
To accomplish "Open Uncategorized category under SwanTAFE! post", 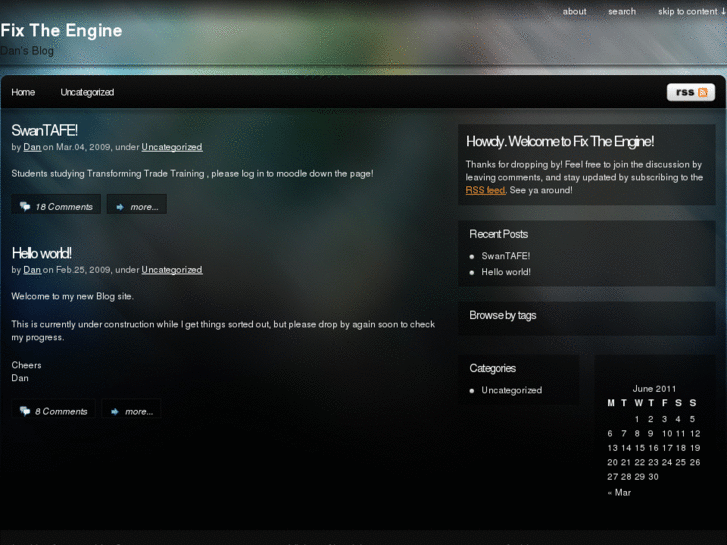I will [172, 147].
